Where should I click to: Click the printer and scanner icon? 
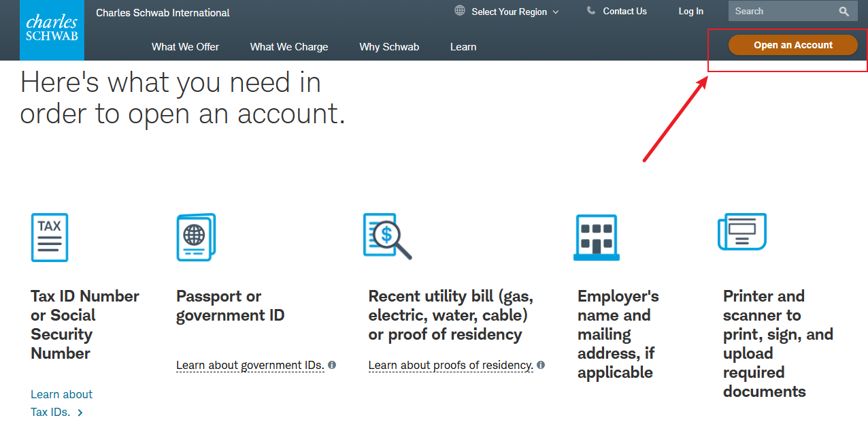742,232
